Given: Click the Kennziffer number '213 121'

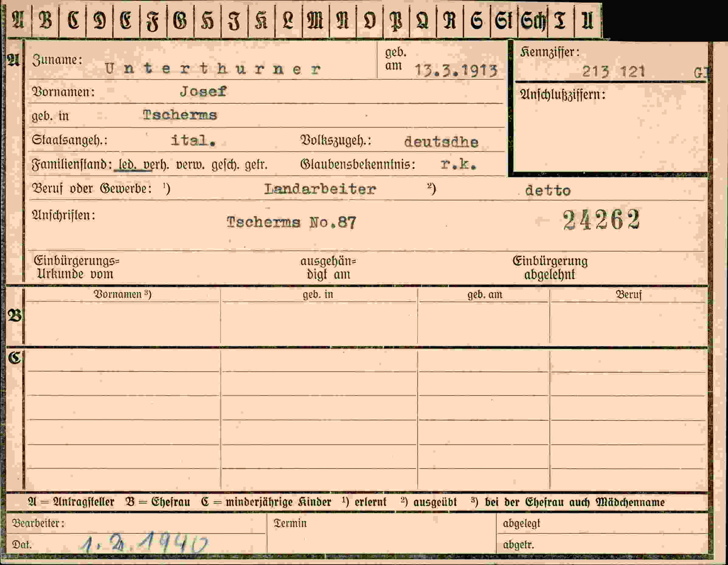Looking at the screenshot, I should point(613,71).
